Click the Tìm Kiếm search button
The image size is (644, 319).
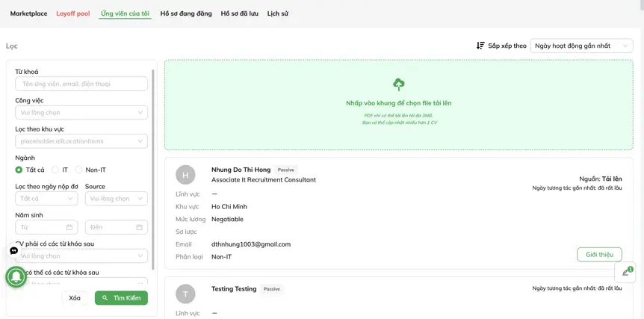point(121,298)
